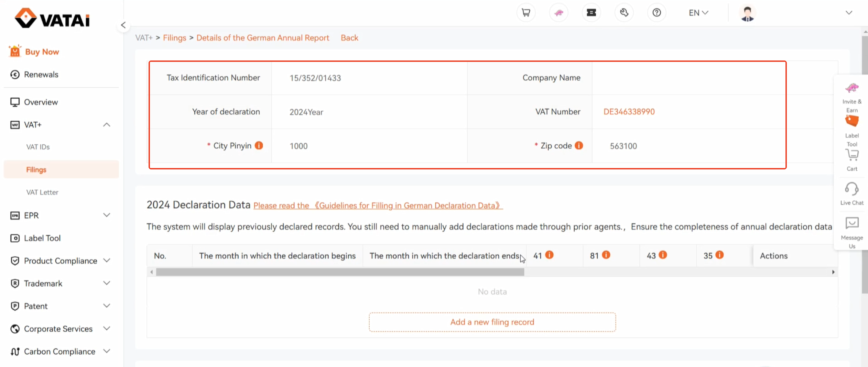Click the Buy Now shop icon

click(x=15, y=51)
